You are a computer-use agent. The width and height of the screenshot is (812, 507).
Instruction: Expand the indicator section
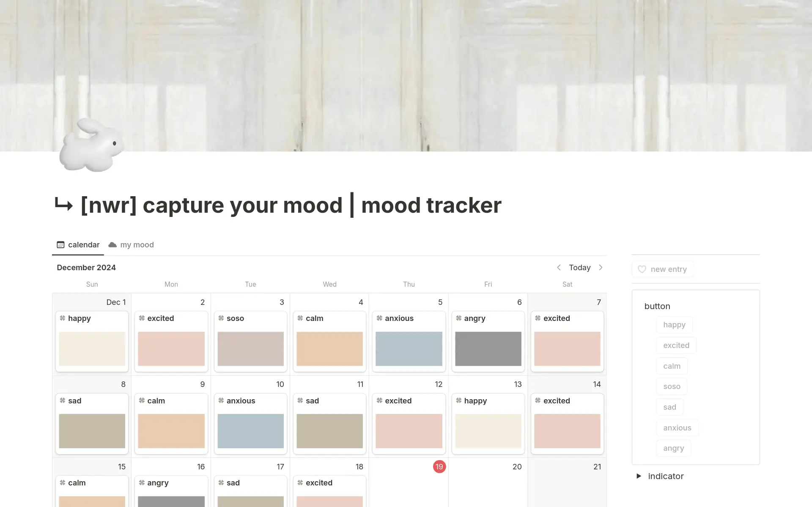coord(639,476)
